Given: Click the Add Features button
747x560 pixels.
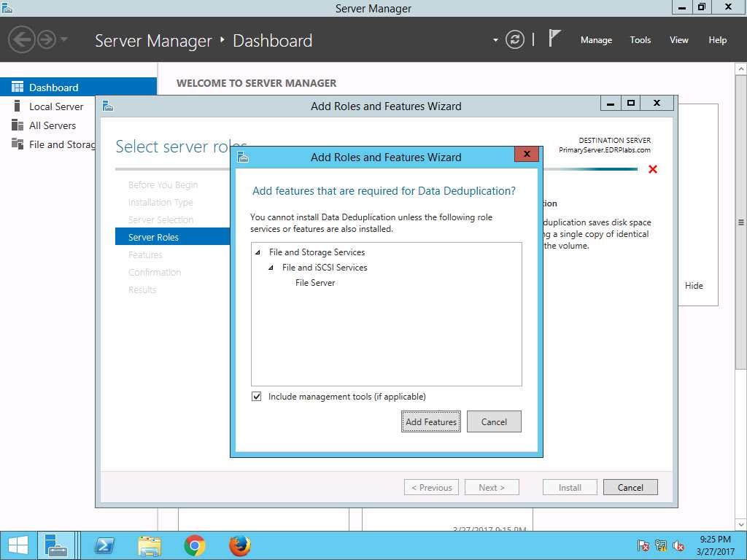Looking at the screenshot, I should click(x=430, y=422).
